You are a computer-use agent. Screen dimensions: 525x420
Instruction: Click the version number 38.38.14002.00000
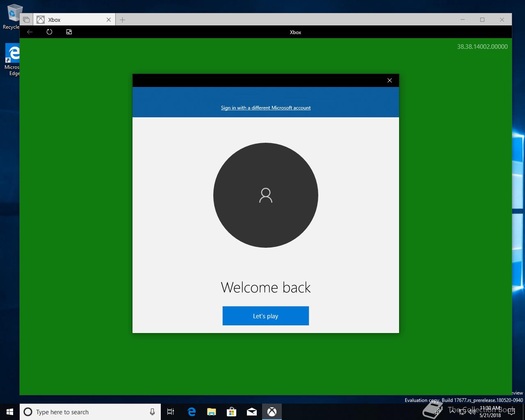tap(482, 47)
